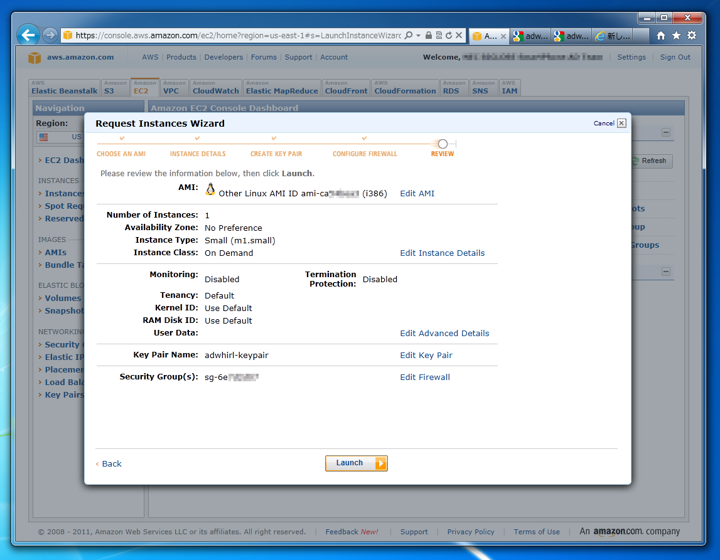This screenshot has width=720, height=560.
Task: Open the Elastic Beanstalk service tab
Action: click(64, 88)
